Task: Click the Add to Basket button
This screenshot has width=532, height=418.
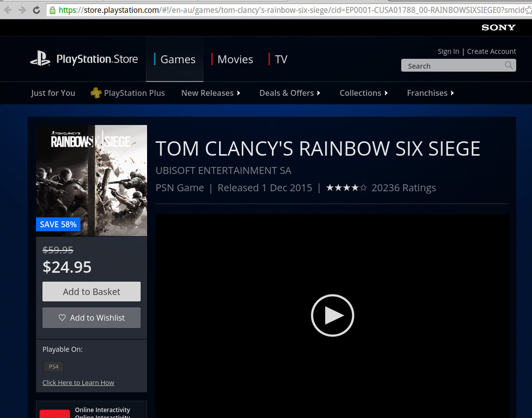Action: [92, 292]
